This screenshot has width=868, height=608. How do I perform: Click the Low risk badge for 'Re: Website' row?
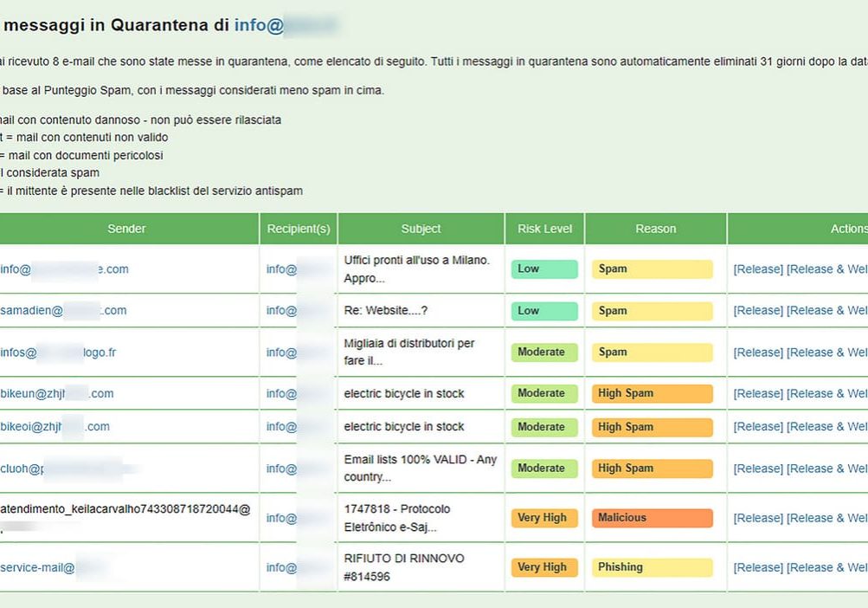tap(544, 311)
